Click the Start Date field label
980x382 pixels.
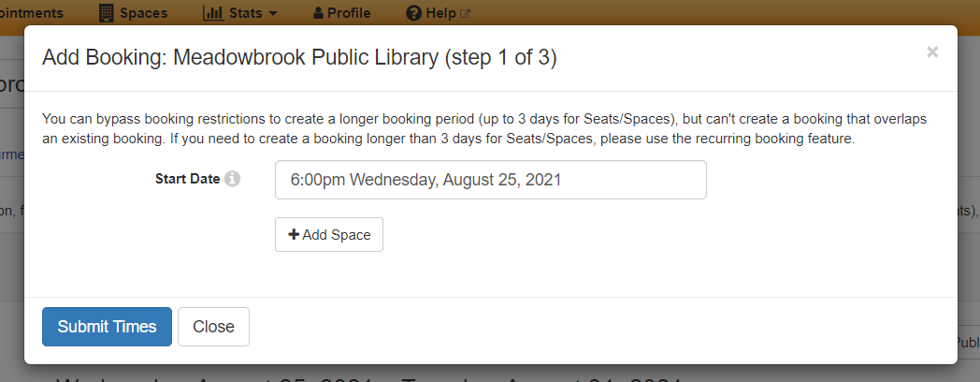(188, 179)
